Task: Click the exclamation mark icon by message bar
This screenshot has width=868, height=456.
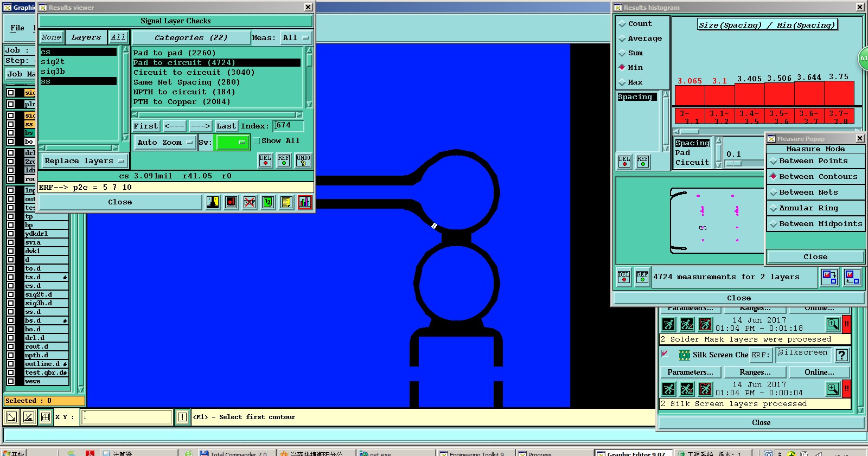Action: point(182,417)
